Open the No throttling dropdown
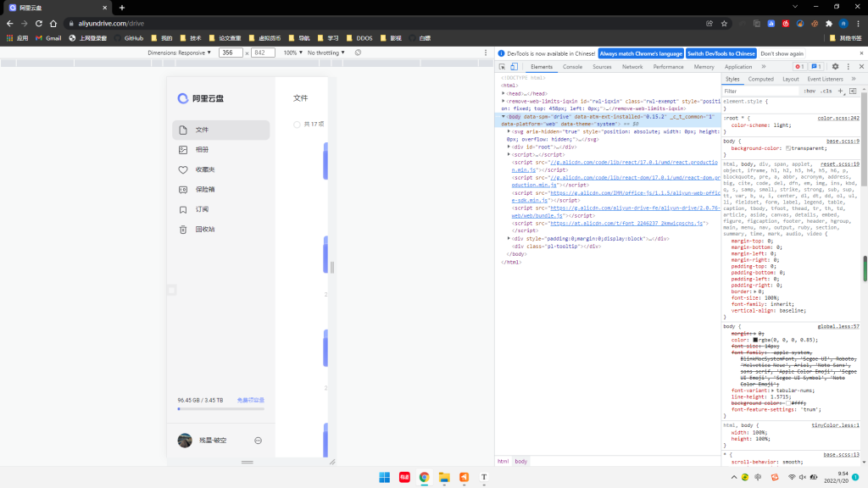This screenshot has height=488, width=868. pos(326,53)
